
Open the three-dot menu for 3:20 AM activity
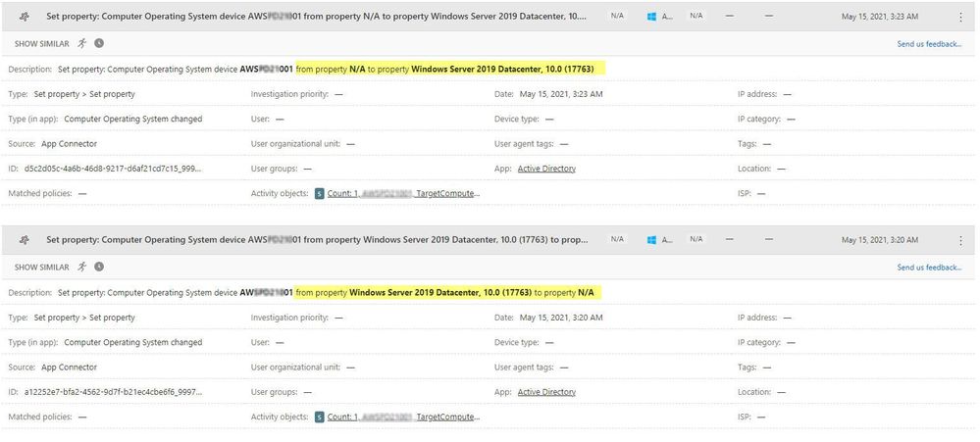click(960, 240)
